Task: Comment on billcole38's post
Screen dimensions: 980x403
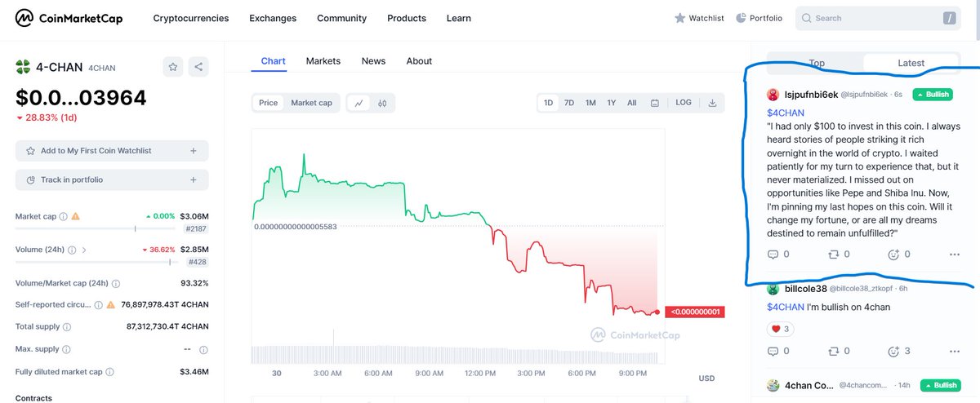Action: click(773, 352)
